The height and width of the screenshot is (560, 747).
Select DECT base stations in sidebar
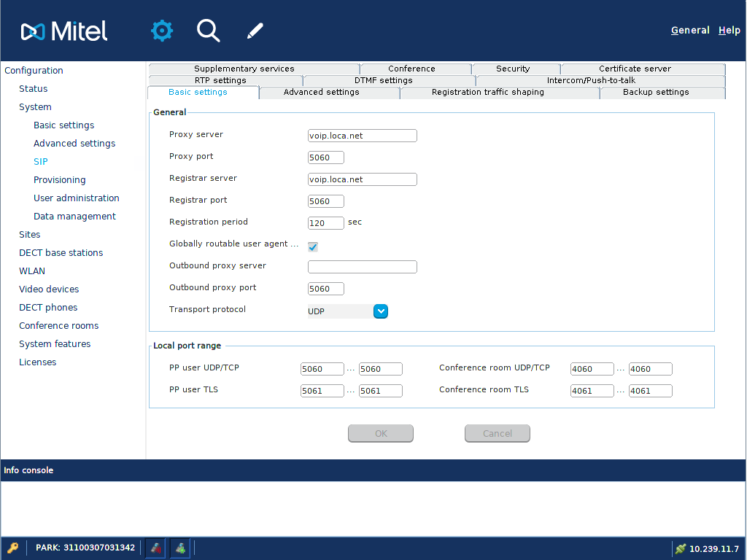click(x=61, y=253)
